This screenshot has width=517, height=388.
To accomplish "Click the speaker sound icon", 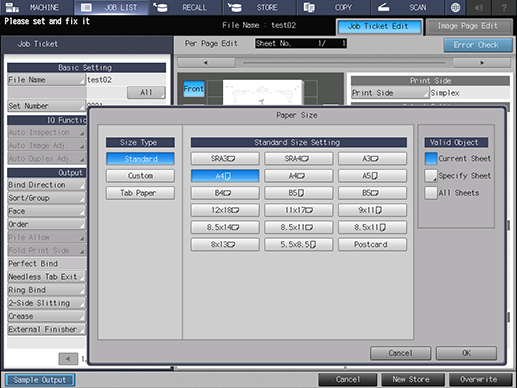I will [479, 7].
